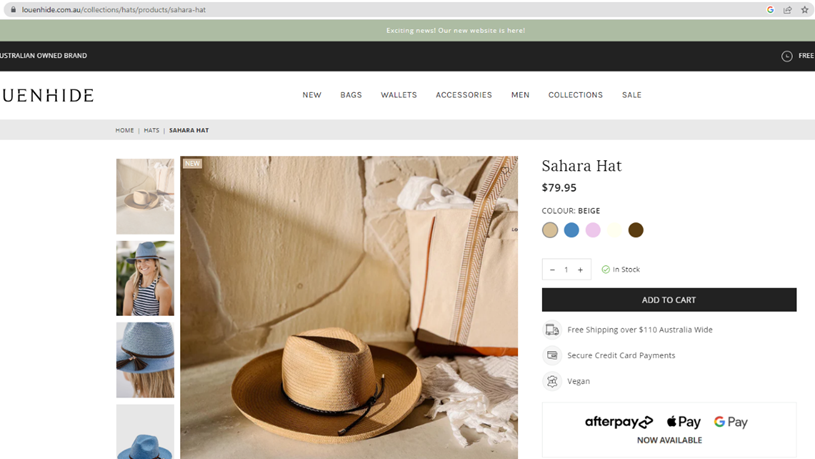Bookmark this page with the star icon
This screenshot has height=459, width=815.
point(805,9)
